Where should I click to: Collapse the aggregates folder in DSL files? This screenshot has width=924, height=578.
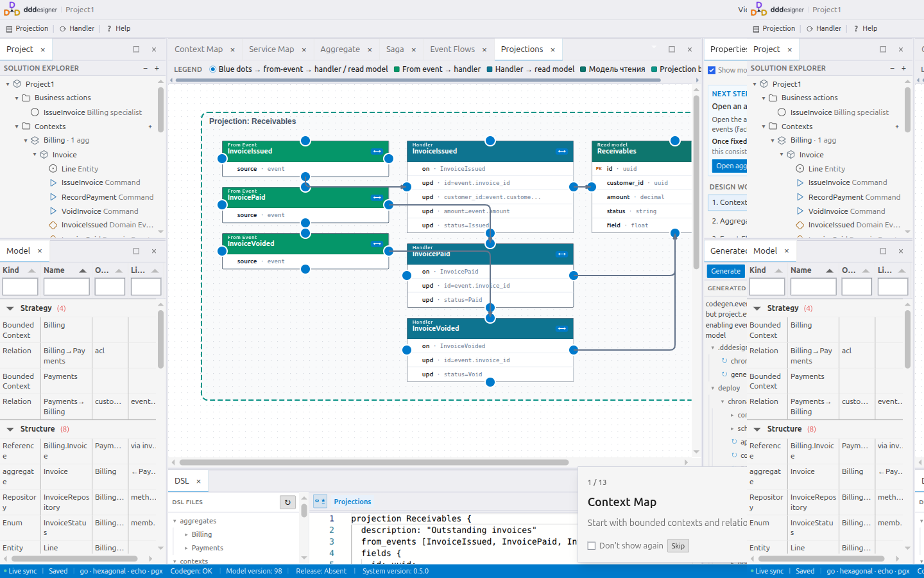175,521
